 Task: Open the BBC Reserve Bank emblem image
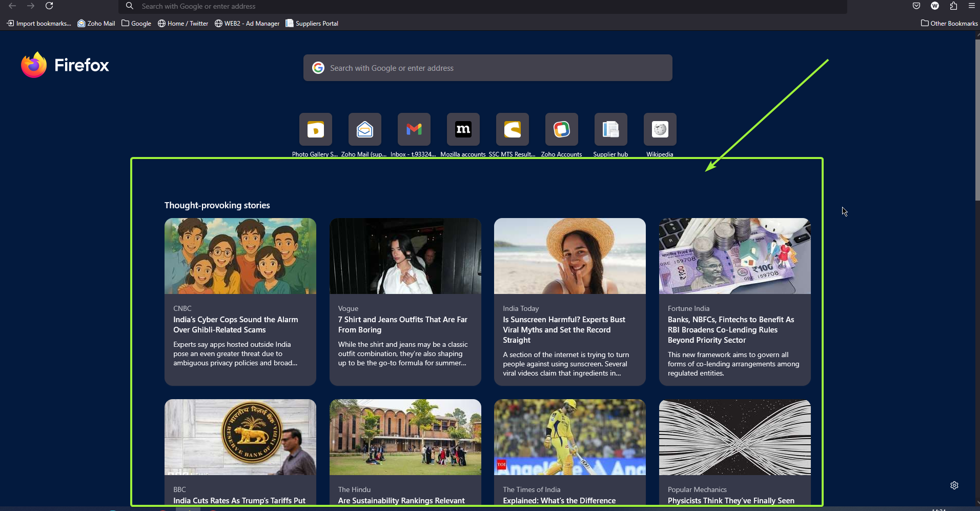pos(240,437)
